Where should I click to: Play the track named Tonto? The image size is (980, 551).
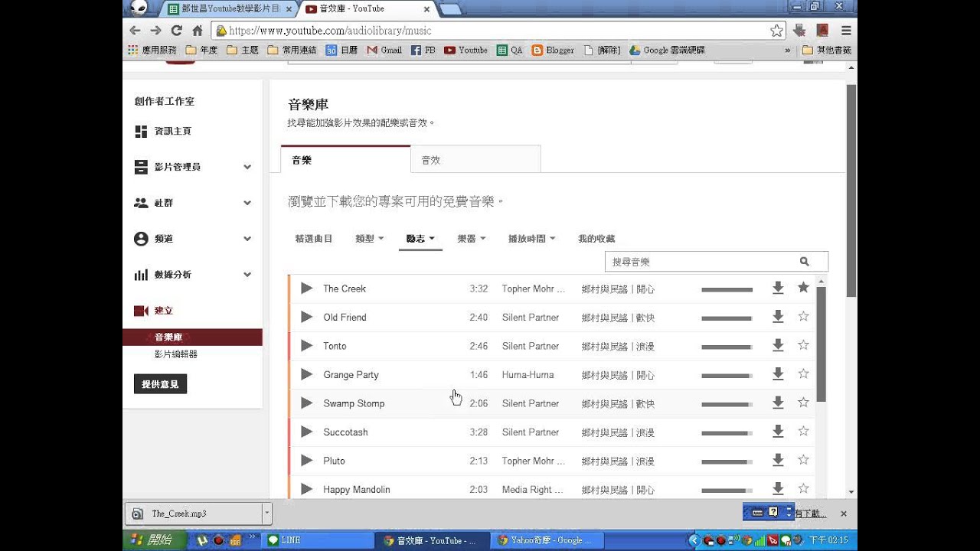tap(306, 346)
